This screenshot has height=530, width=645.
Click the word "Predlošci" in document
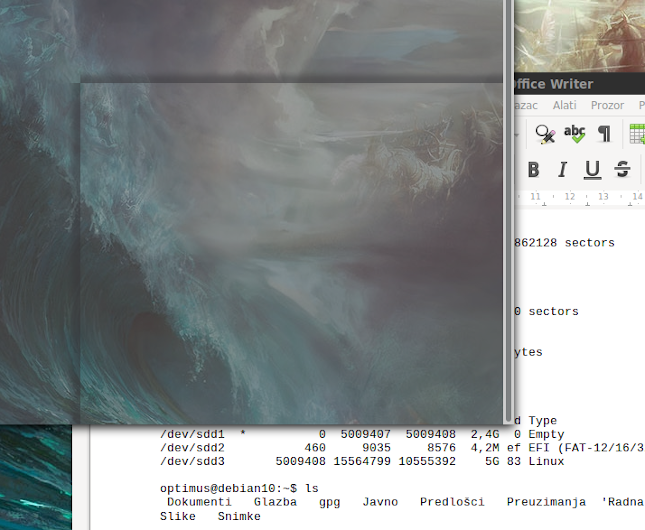coord(452,502)
